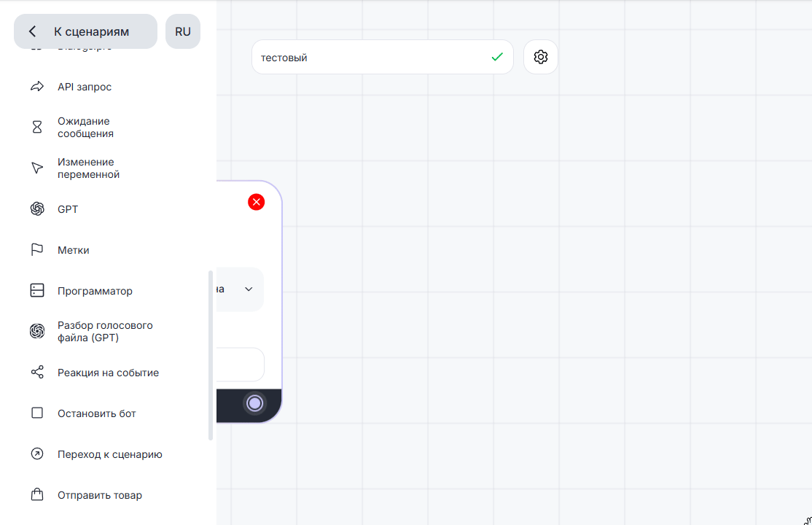Go back using К сценариям button
Screen dimensions: 812x525
click(x=85, y=31)
